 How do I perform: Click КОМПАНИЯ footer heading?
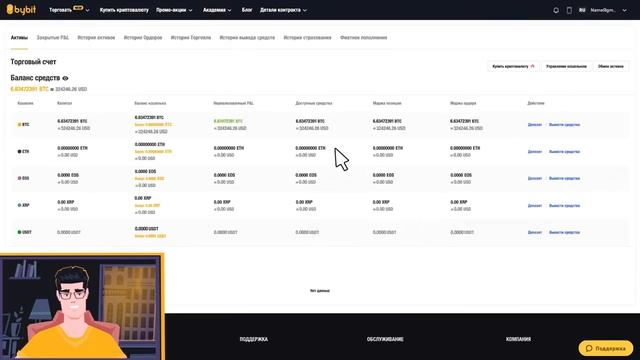point(518,339)
